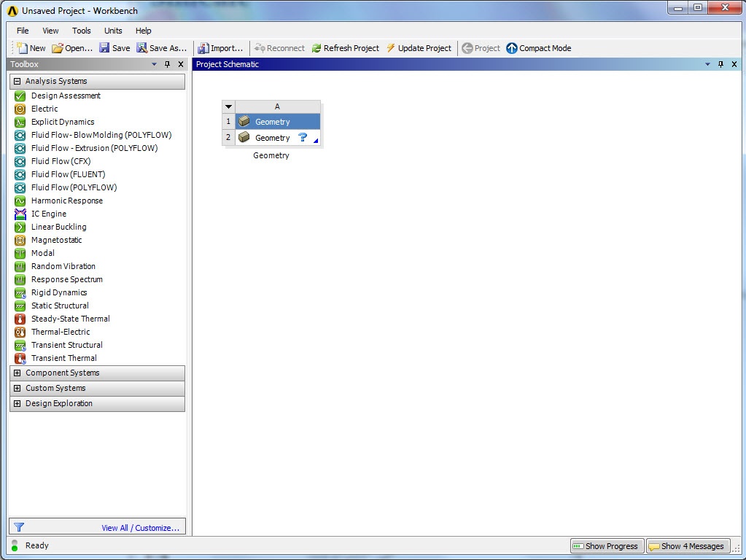Save the project via toolbar

[114, 48]
